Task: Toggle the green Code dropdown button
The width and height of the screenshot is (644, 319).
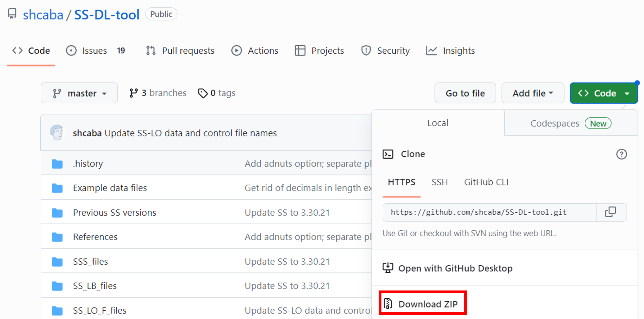Action: [x=604, y=93]
